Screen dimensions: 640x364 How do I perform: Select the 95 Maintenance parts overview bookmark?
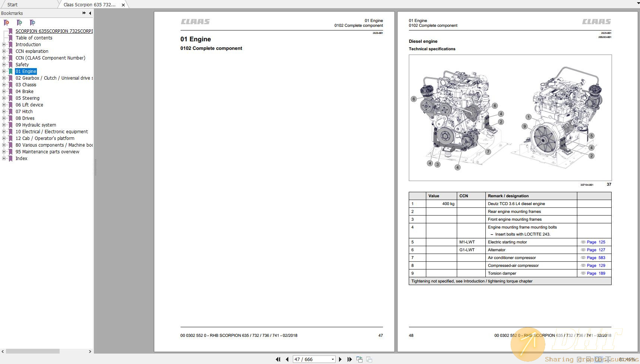pos(47,151)
